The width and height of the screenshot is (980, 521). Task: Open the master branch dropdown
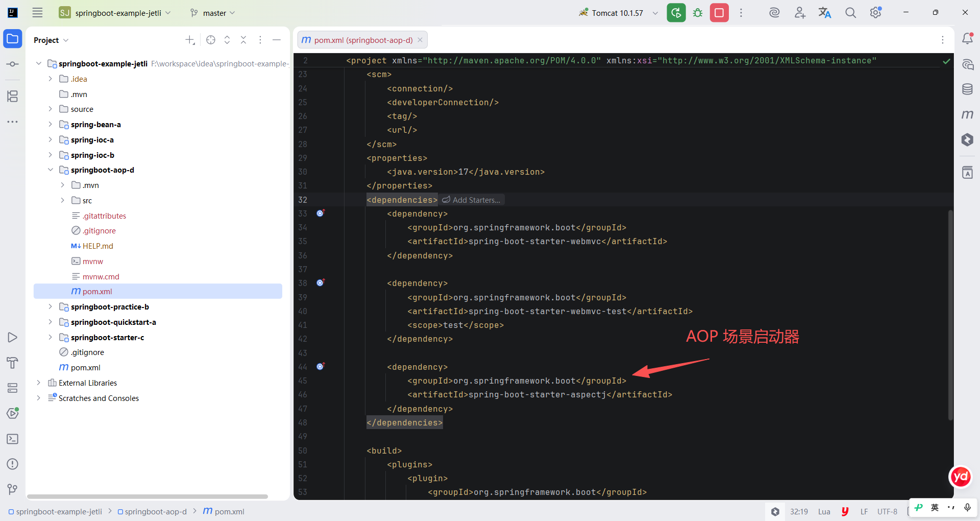pyautogui.click(x=213, y=13)
